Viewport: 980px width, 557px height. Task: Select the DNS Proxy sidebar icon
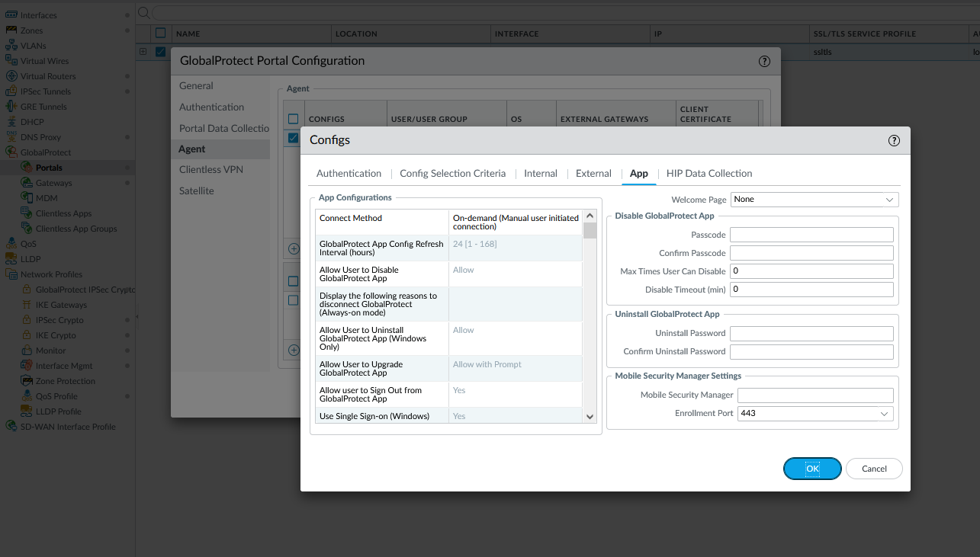pos(11,137)
